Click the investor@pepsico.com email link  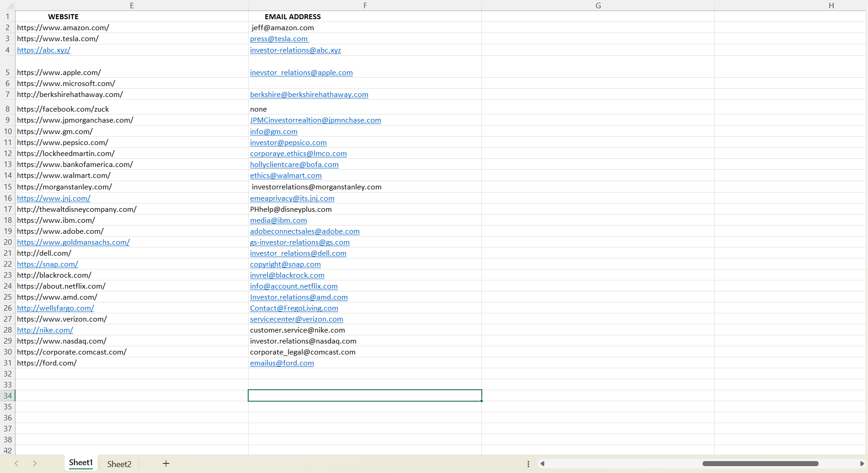click(x=288, y=143)
